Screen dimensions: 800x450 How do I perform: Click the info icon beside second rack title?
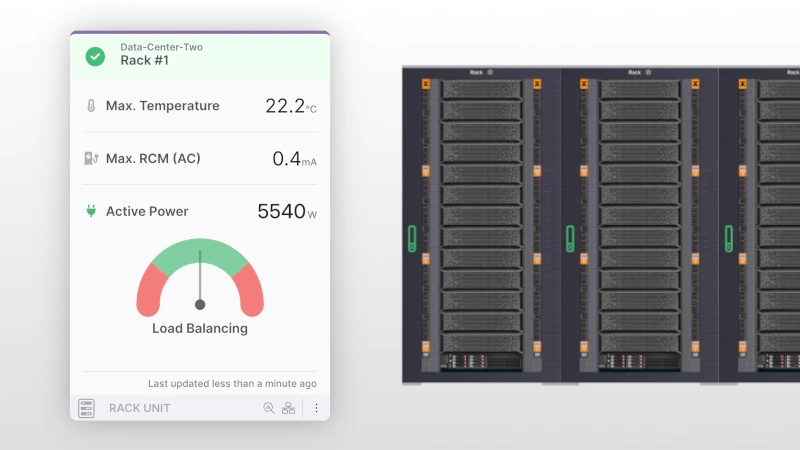649,72
